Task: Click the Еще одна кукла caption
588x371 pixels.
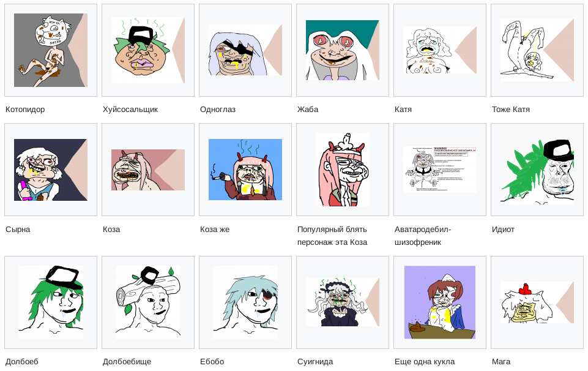Action: tap(425, 362)
